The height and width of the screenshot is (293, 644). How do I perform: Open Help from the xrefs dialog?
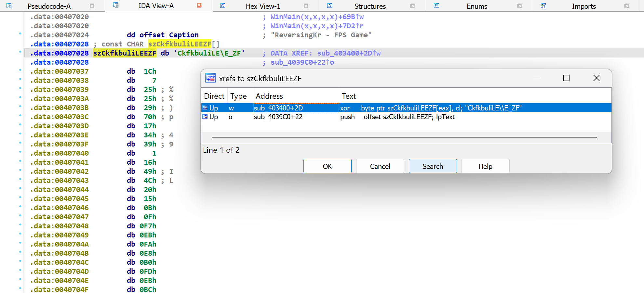point(485,166)
